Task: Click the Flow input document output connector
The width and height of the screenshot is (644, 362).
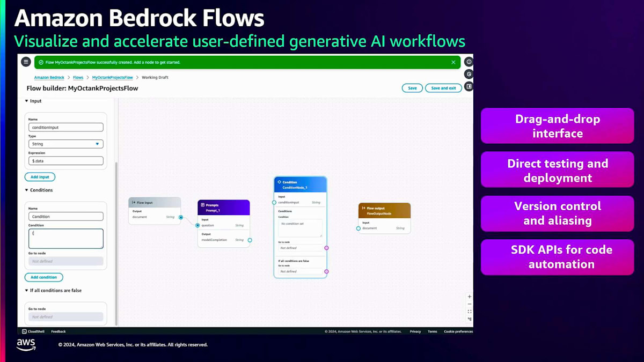Action: [x=181, y=217]
